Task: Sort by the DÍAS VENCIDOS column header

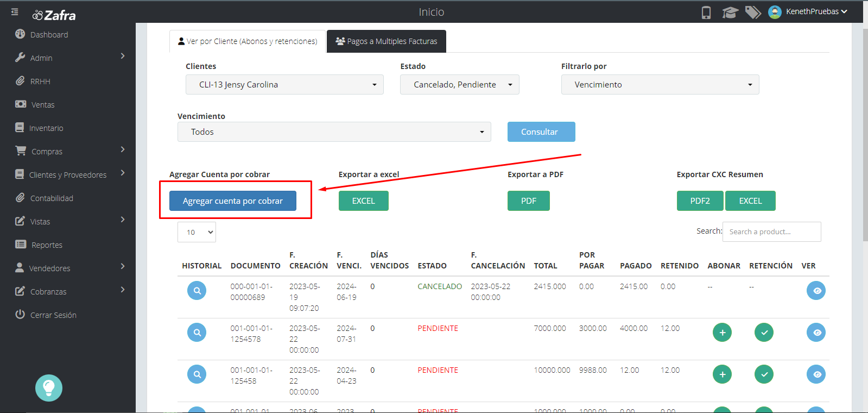Action: 390,260
